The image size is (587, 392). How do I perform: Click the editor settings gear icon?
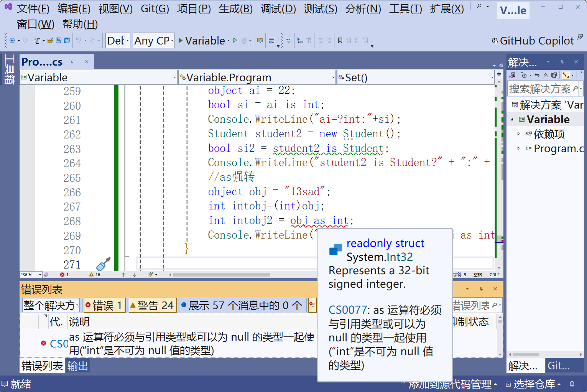pyautogui.click(x=501, y=65)
